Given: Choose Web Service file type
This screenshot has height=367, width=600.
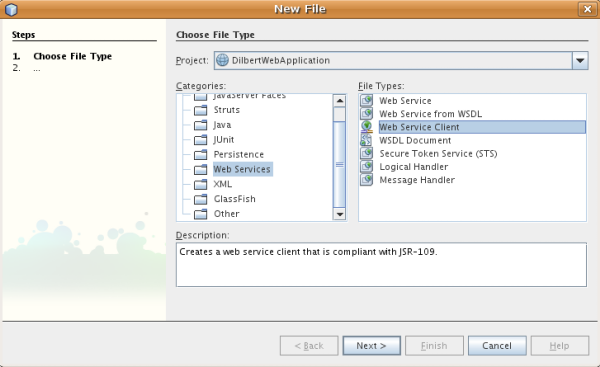Looking at the screenshot, I should [405, 101].
